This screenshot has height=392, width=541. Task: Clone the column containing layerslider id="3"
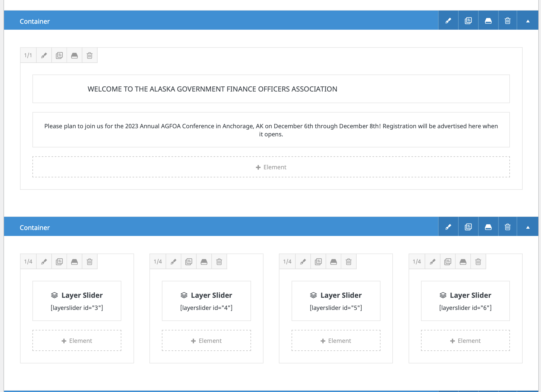click(59, 262)
